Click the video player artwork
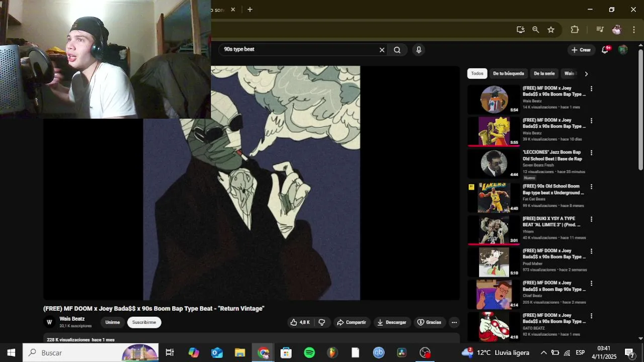 point(252,183)
